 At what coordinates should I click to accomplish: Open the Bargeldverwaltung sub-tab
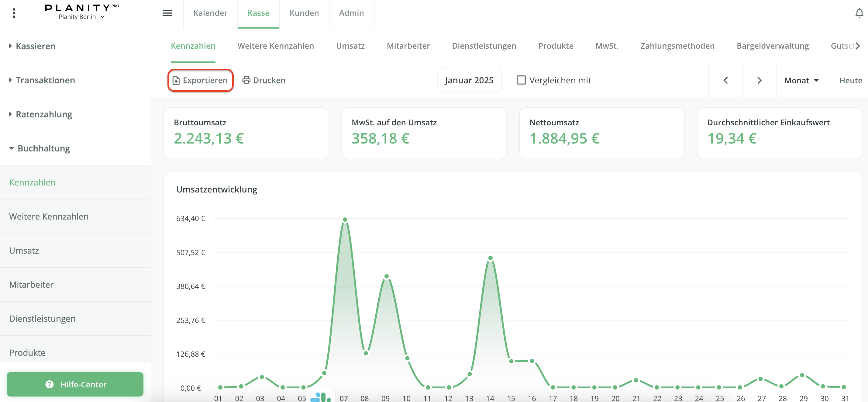(773, 46)
